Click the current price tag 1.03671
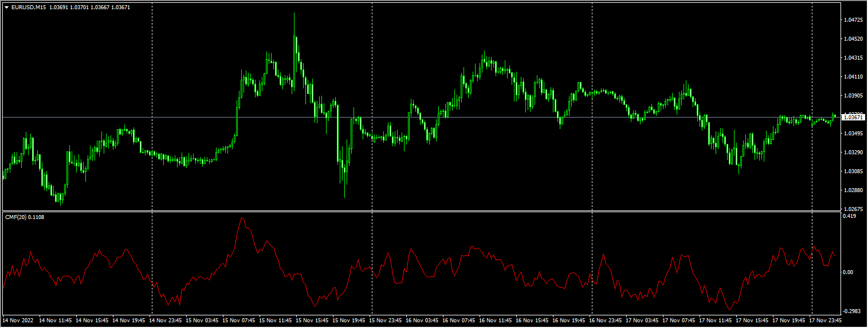This screenshot has width=868, height=328. (x=854, y=117)
